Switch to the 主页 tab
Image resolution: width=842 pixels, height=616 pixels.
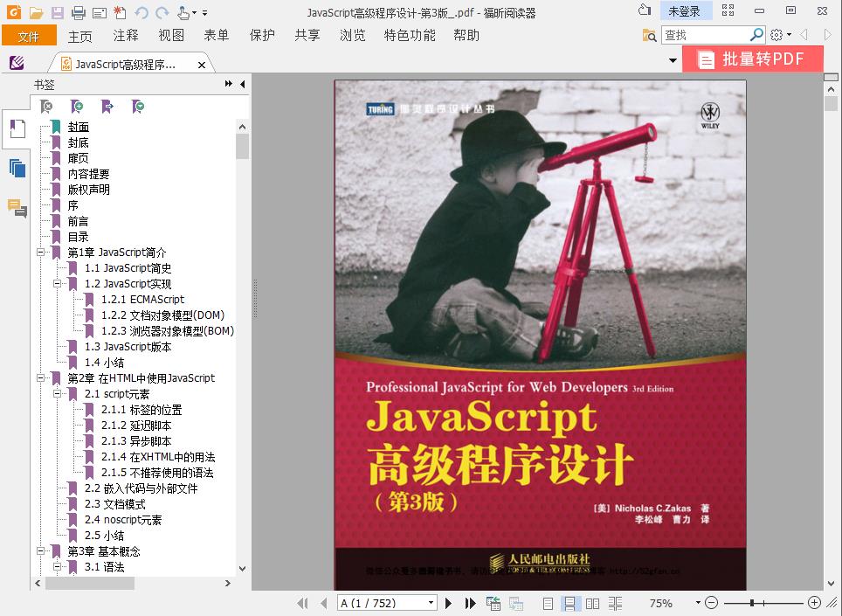click(x=80, y=36)
